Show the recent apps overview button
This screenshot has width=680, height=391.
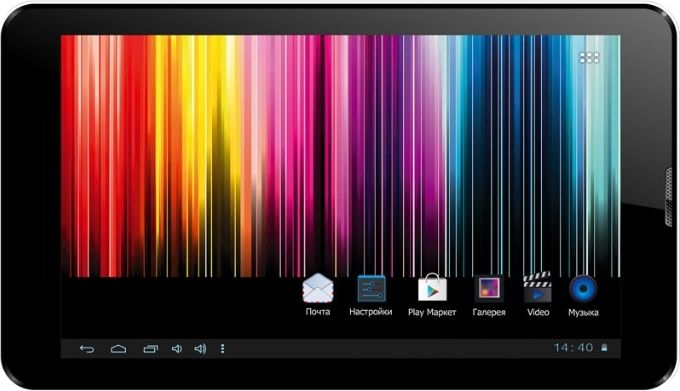pos(150,349)
